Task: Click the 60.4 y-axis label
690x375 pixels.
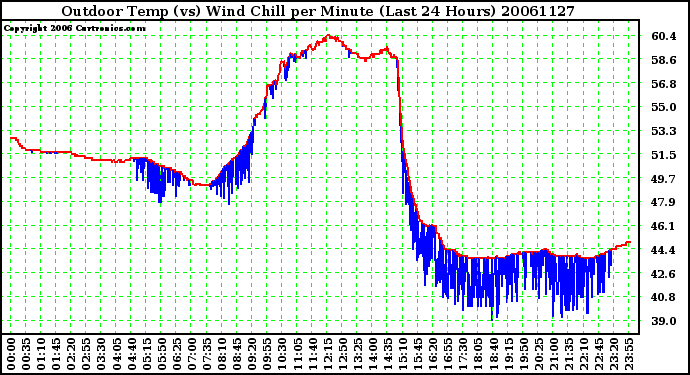Action: coord(664,36)
